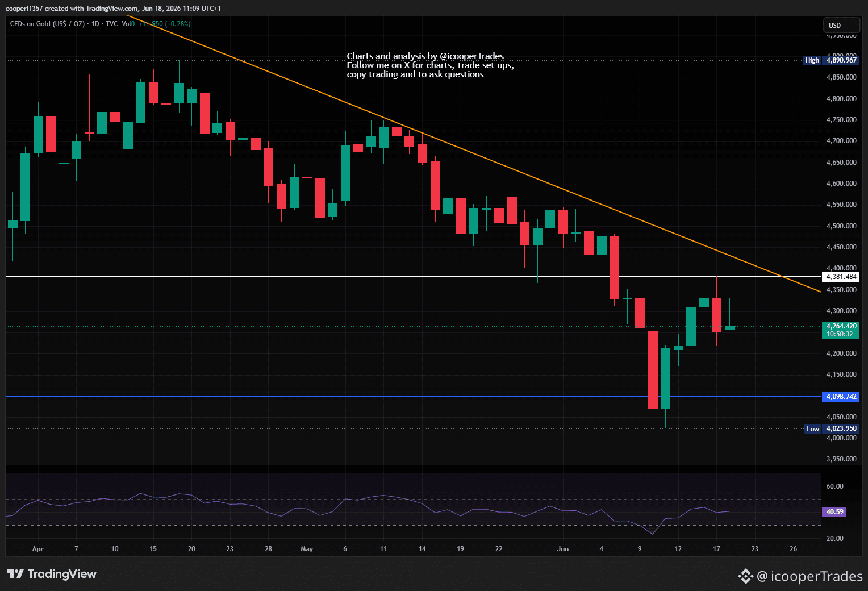Click 4,350.000 on the price axis

[841, 290]
